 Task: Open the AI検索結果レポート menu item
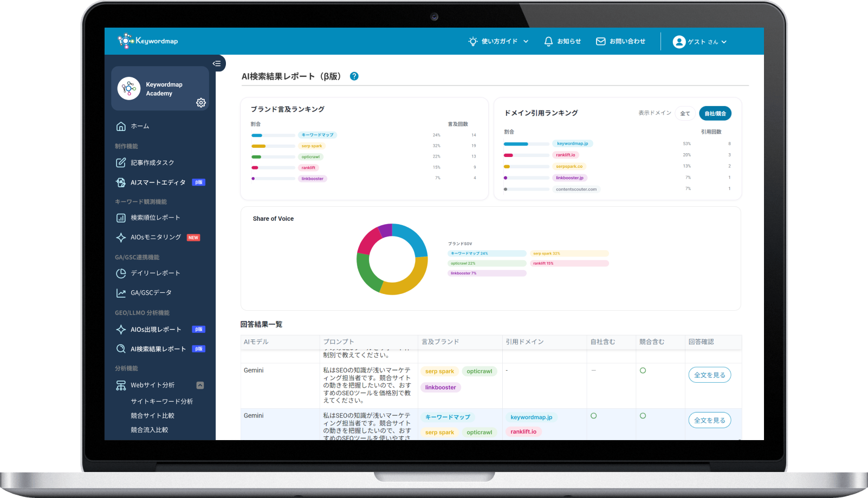[x=158, y=349]
